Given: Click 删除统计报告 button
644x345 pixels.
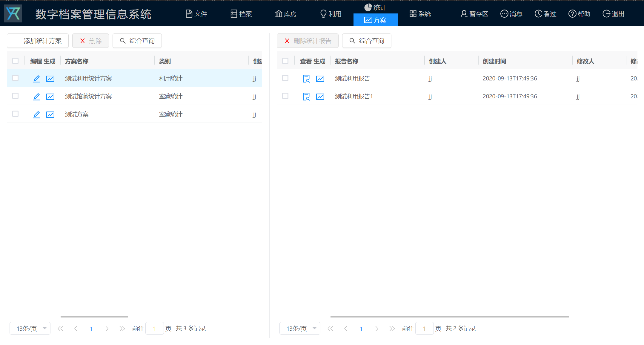Looking at the screenshot, I should click(x=308, y=41).
